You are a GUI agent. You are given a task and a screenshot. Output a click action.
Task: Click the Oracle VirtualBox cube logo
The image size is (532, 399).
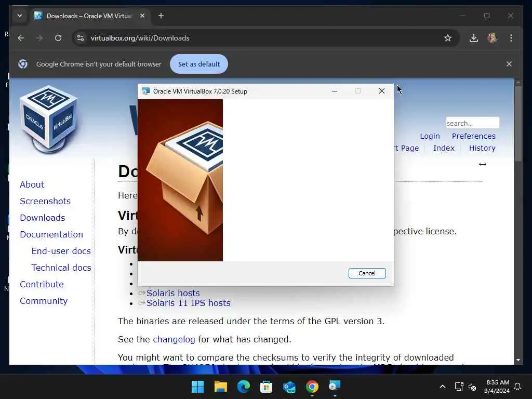tap(48, 118)
